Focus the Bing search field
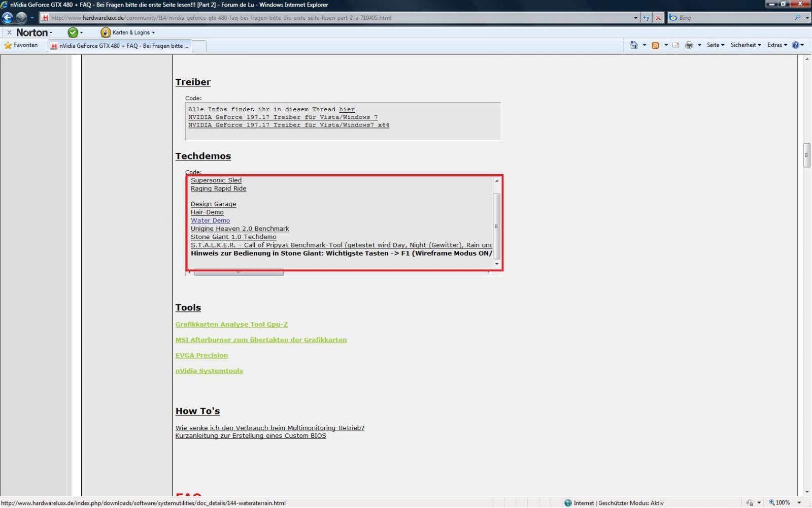Image resolution: width=812 pixels, height=508 pixels. (x=735, y=18)
